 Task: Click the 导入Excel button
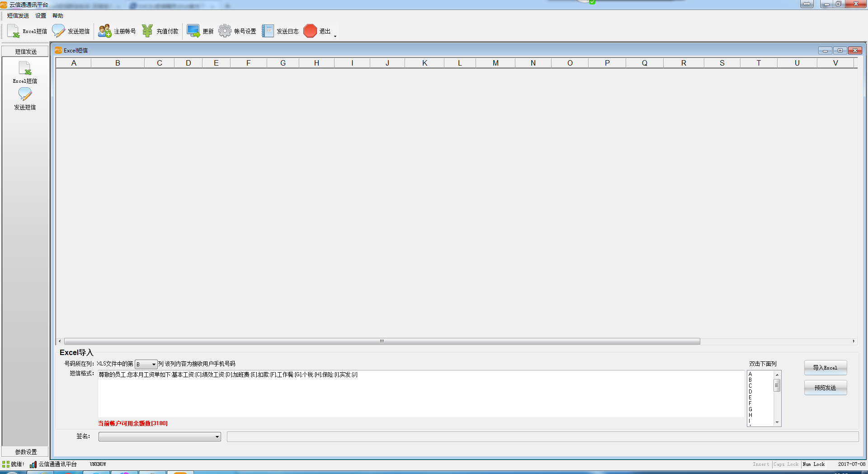[825, 368]
